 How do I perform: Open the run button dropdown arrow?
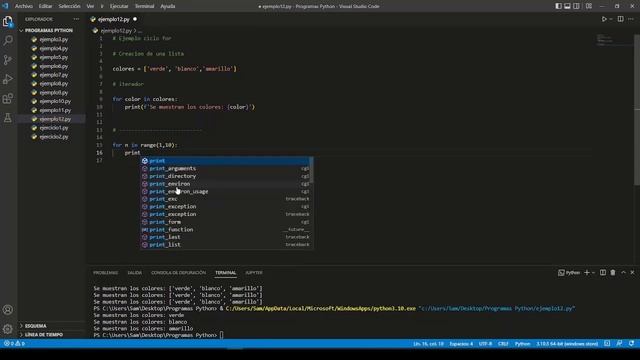click(x=611, y=19)
